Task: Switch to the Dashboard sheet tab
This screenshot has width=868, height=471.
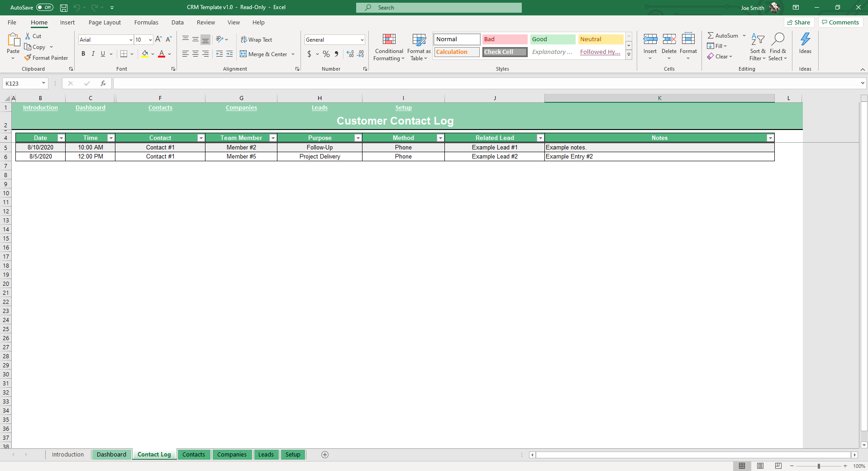Action: click(111, 455)
